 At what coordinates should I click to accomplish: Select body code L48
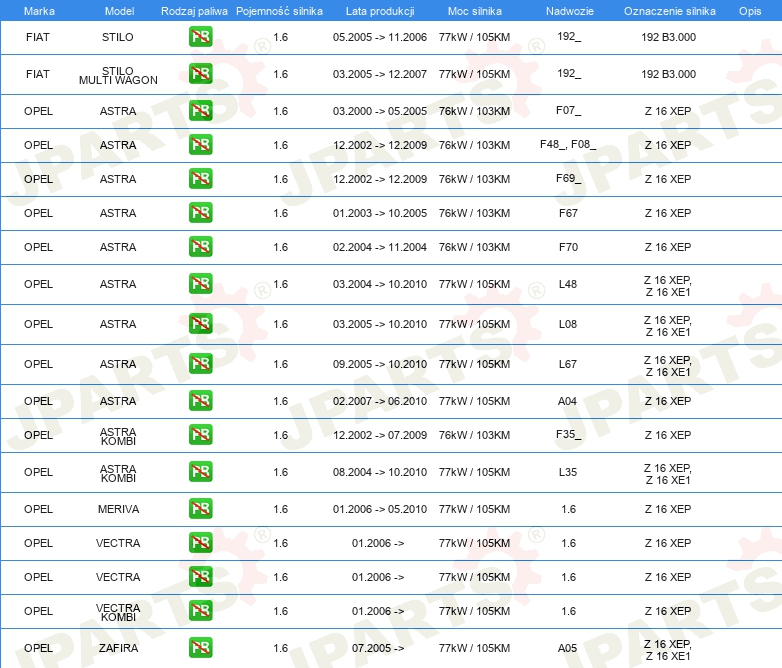[568, 284]
